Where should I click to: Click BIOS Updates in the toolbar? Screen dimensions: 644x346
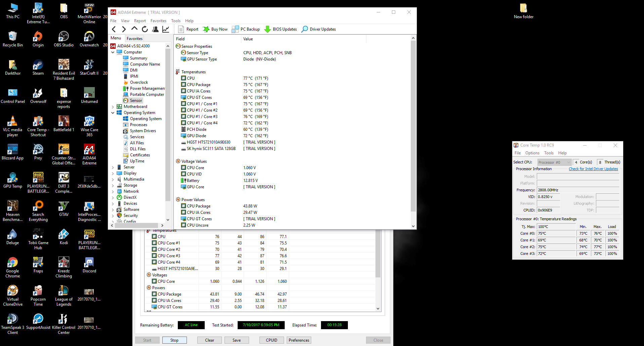coord(280,29)
